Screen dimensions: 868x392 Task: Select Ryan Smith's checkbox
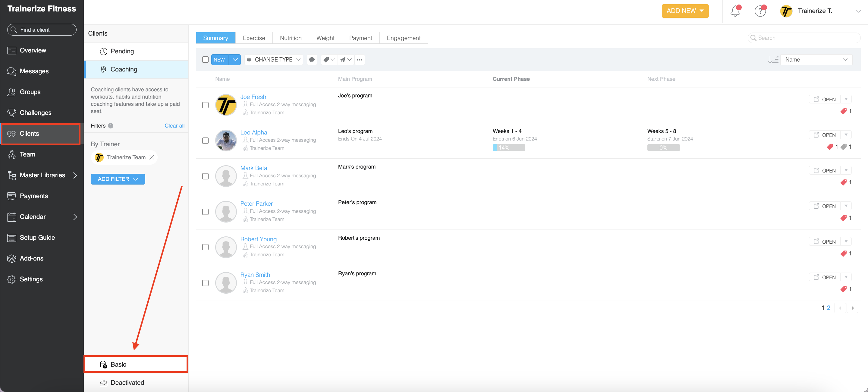coord(205,283)
